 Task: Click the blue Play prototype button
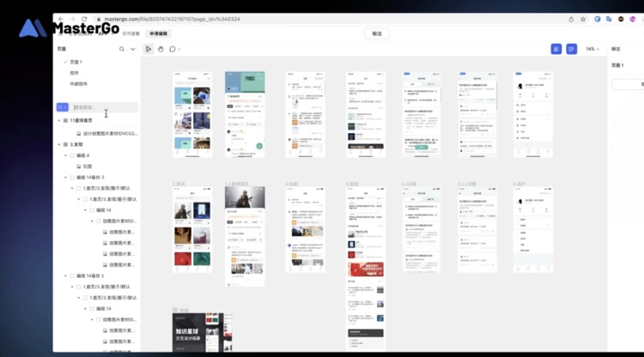pyautogui.click(x=572, y=49)
